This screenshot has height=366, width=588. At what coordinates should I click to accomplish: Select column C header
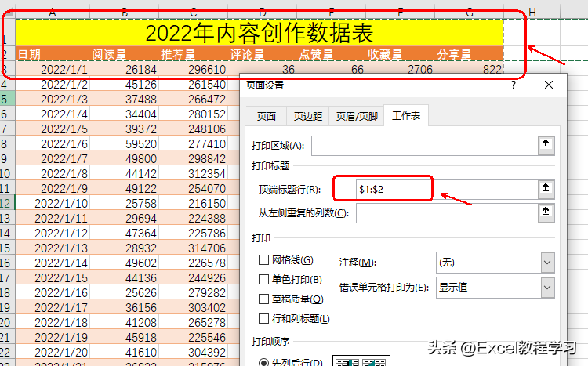pos(194,12)
